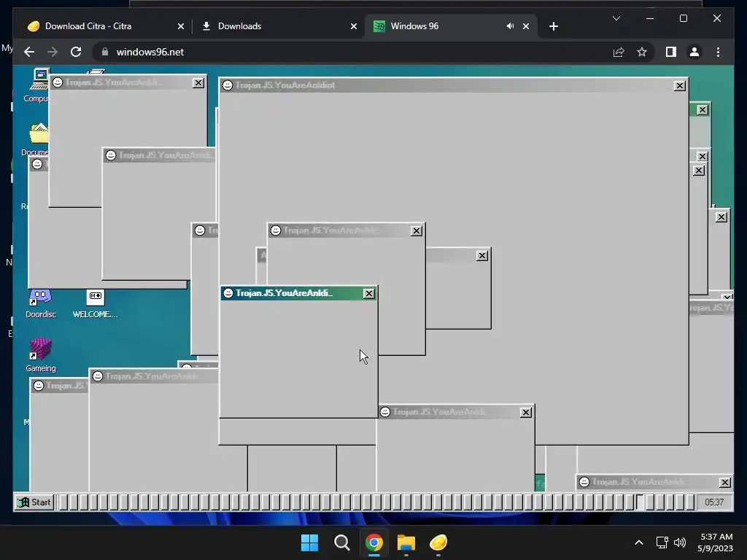747x560 pixels.
Task: Close the large Trojan.JS.YouAreAnIdiot window
Action: [680, 86]
